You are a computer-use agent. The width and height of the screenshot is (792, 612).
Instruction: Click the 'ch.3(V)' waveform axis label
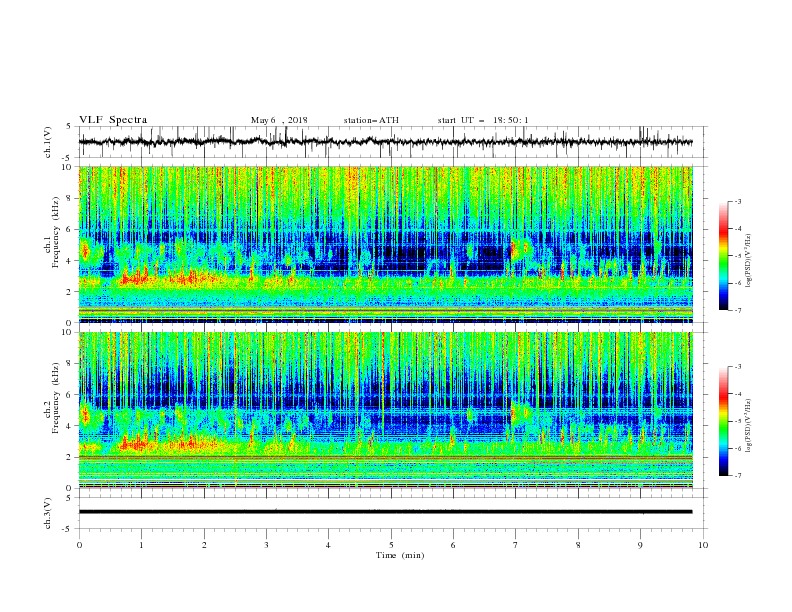pos(48,513)
